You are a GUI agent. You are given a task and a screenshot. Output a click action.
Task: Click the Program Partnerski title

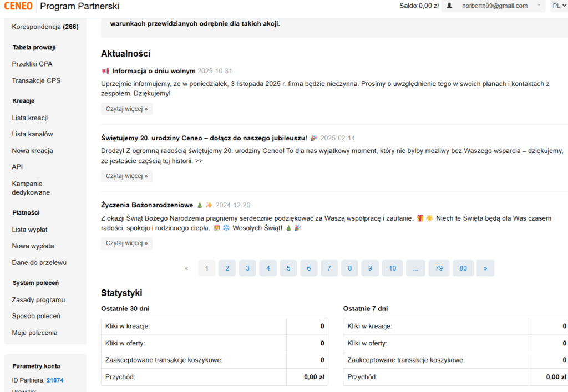click(x=80, y=6)
